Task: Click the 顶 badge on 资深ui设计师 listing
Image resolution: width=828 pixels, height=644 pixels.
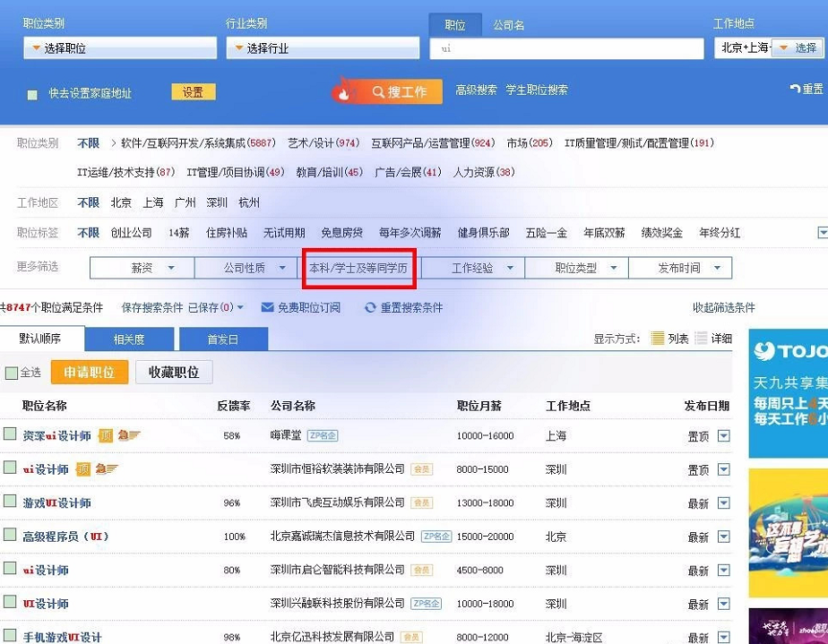Action: click(x=107, y=435)
